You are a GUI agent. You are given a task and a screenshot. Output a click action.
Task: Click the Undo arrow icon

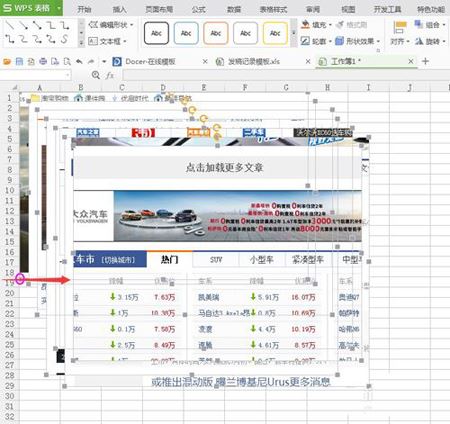[79, 62]
